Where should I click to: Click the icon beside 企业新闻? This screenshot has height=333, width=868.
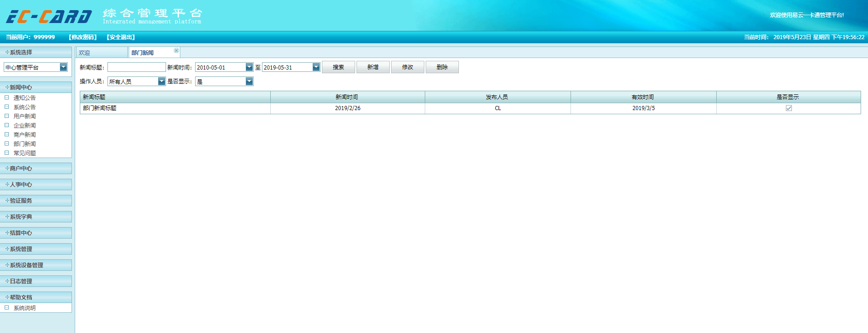point(7,125)
